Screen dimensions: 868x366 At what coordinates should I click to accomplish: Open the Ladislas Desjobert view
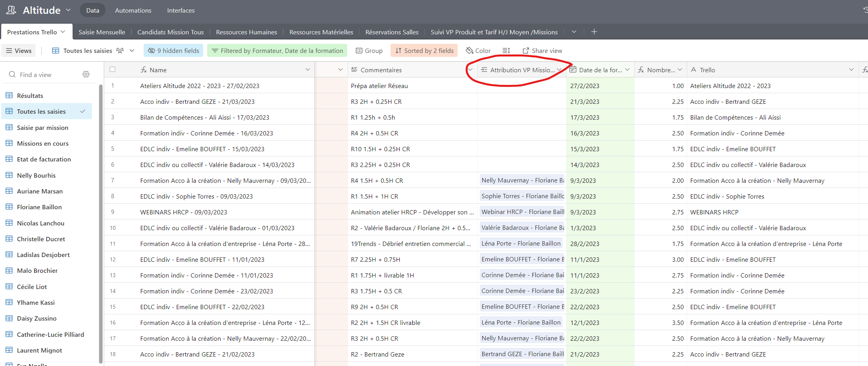(47, 255)
